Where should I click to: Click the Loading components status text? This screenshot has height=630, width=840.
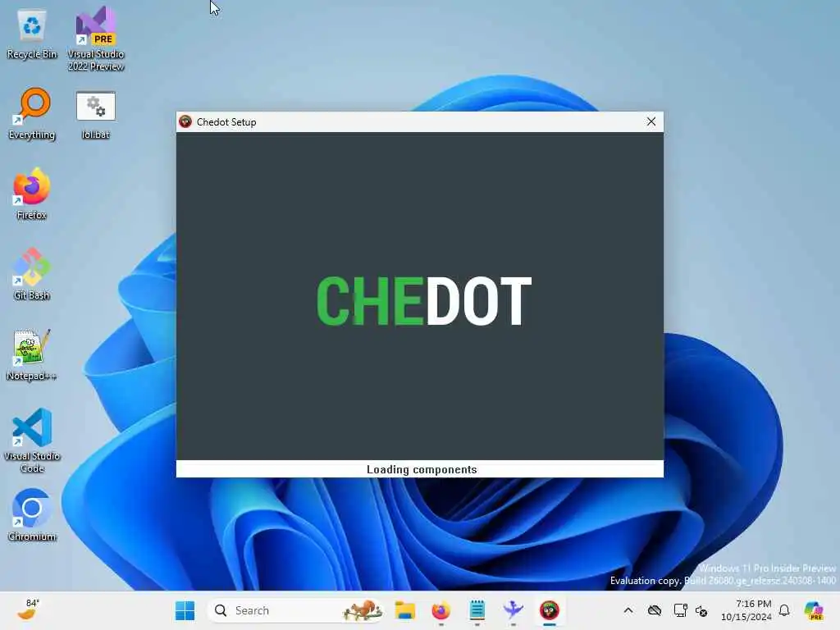pyautogui.click(x=422, y=469)
